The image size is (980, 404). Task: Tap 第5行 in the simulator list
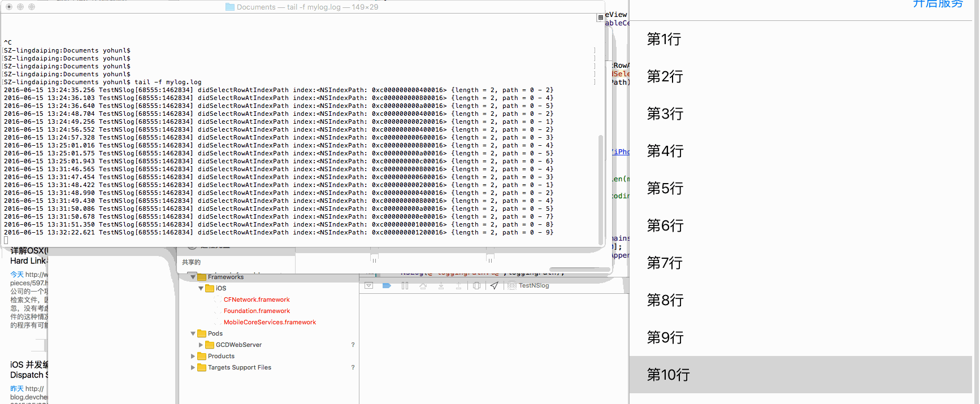pyautogui.click(x=801, y=188)
